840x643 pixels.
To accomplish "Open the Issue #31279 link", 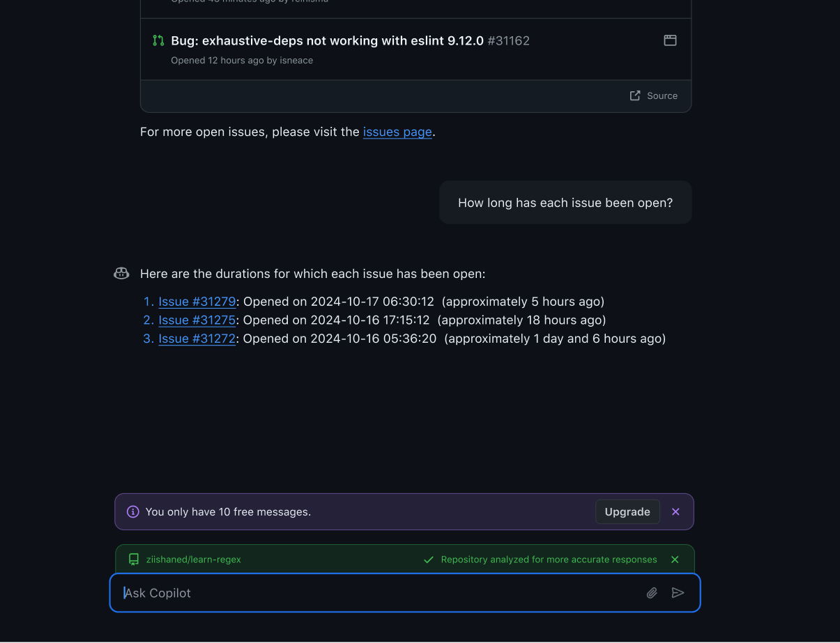I will click(197, 302).
